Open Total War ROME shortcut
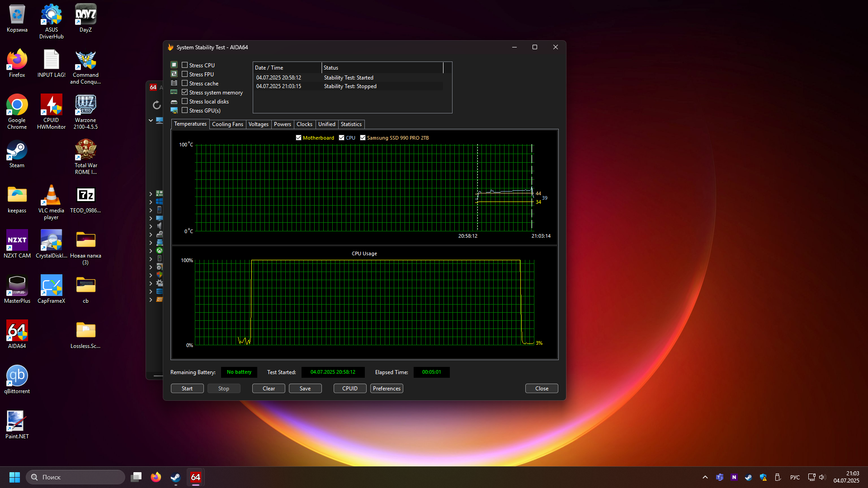The image size is (868, 488). click(85, 157)
